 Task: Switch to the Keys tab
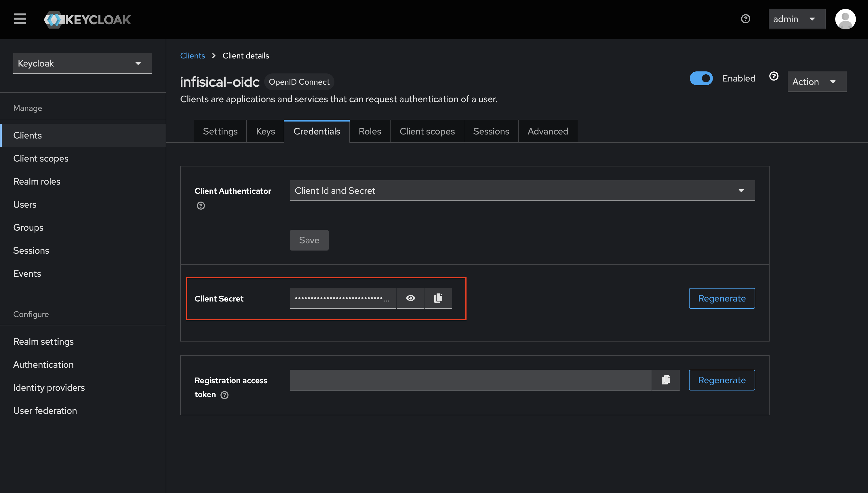point(265,131)
